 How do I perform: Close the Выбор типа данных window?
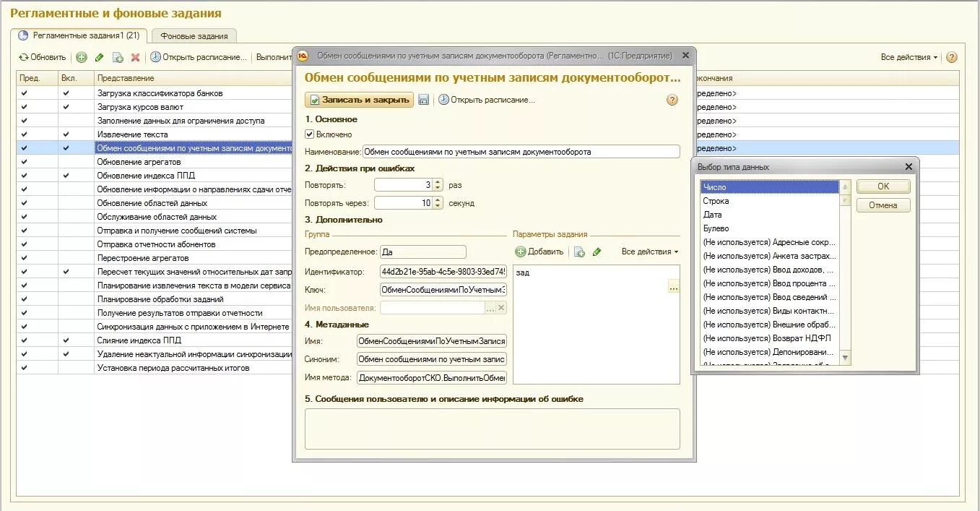coord(909,167)
